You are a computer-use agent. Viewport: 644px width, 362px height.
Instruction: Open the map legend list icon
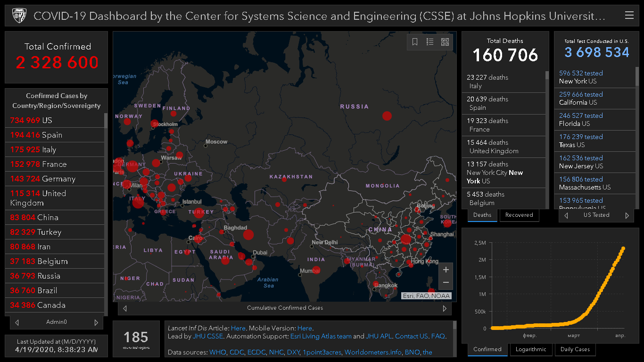430,42
